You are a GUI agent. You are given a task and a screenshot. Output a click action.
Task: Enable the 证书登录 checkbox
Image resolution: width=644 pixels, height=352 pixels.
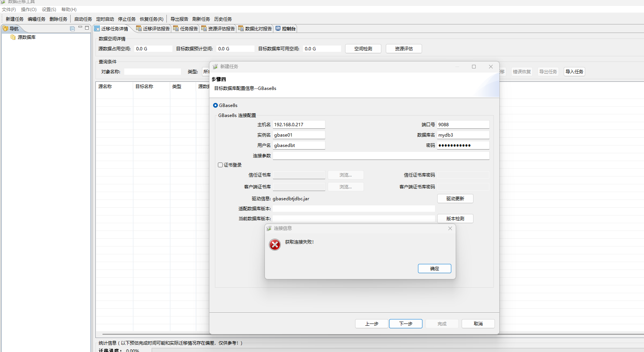click(x=220, y=165)
